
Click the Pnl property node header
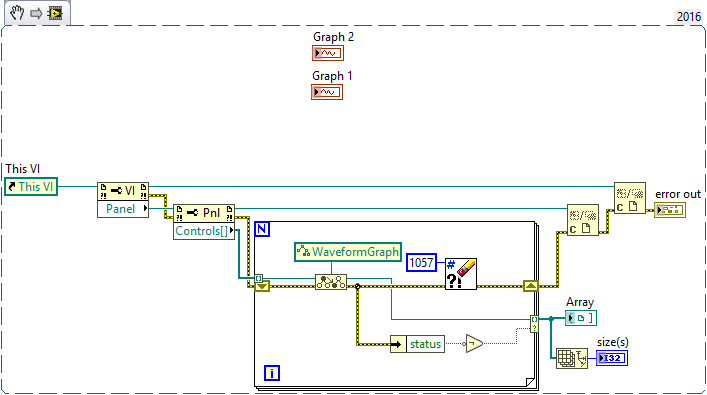coord(204,213)
